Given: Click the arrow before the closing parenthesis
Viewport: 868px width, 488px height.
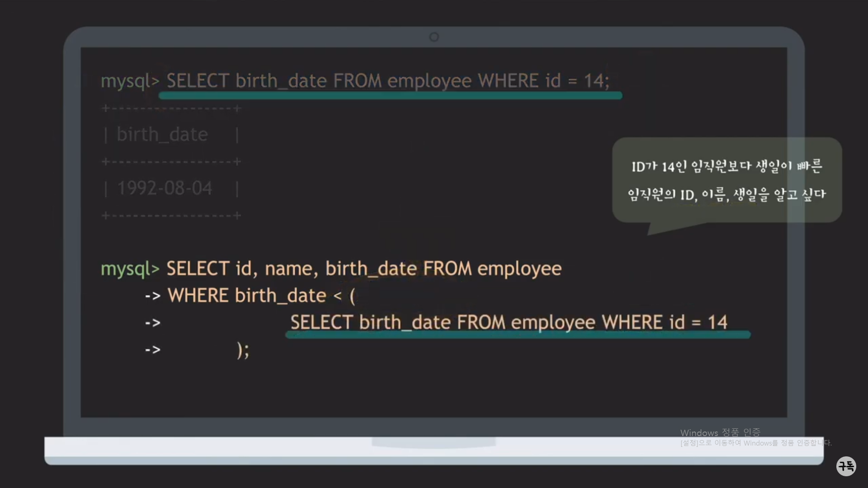Looking at the screenshot, I should point(153,349).
